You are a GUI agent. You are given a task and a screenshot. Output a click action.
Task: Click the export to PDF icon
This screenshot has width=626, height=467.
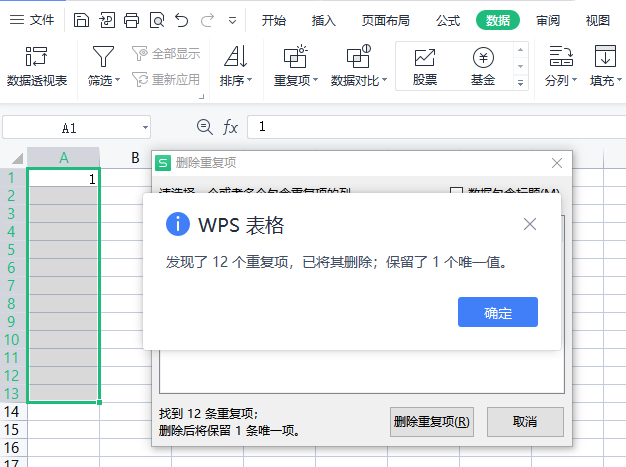107,20
